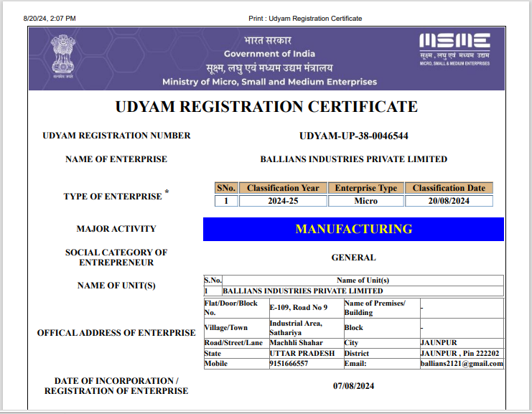Viewport: 532px width, 414px height.
Task: Click the 'UDYAM REGISTRATION NUMBER' label
Action: click(116, 136)
